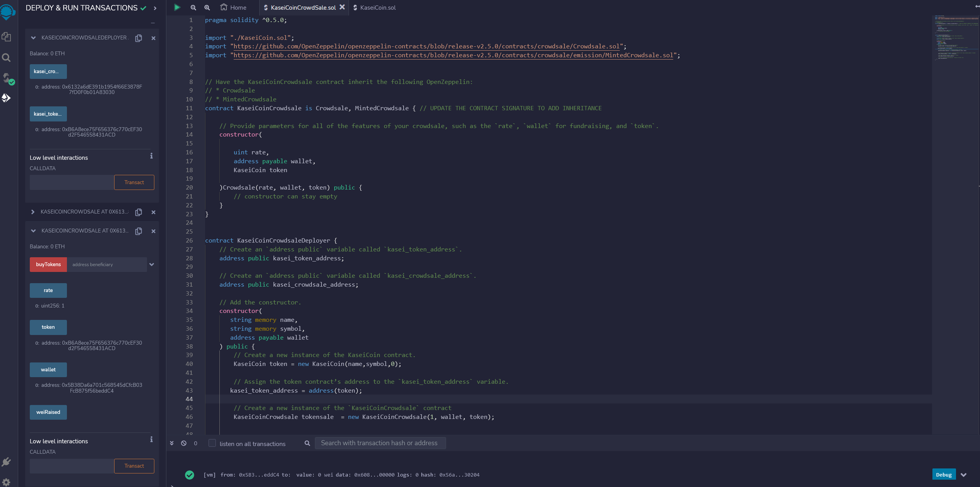Remove KASEICOINCROWDSALEDEPLOYER deployed instance

153,38
